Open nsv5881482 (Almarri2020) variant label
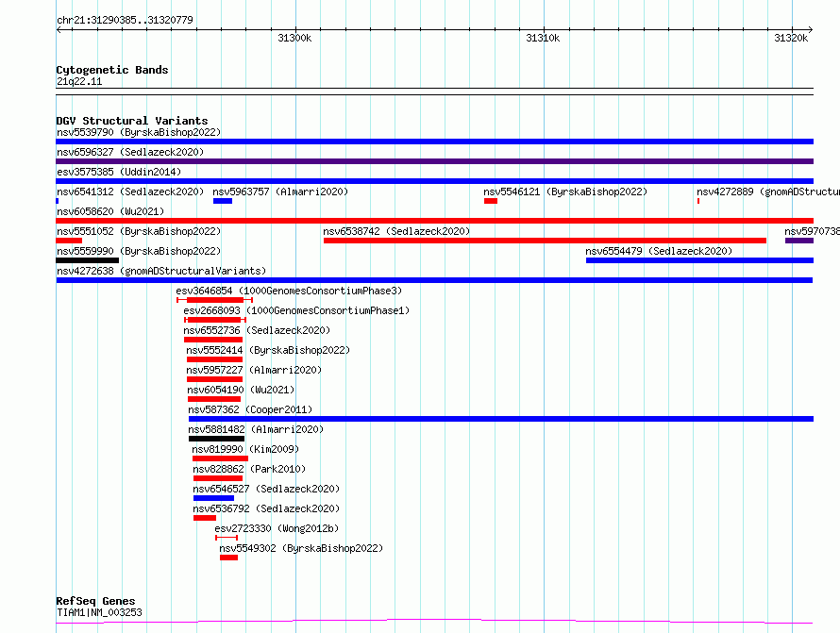This screenshot has width=840, height=633. click(x=256, y=429)
